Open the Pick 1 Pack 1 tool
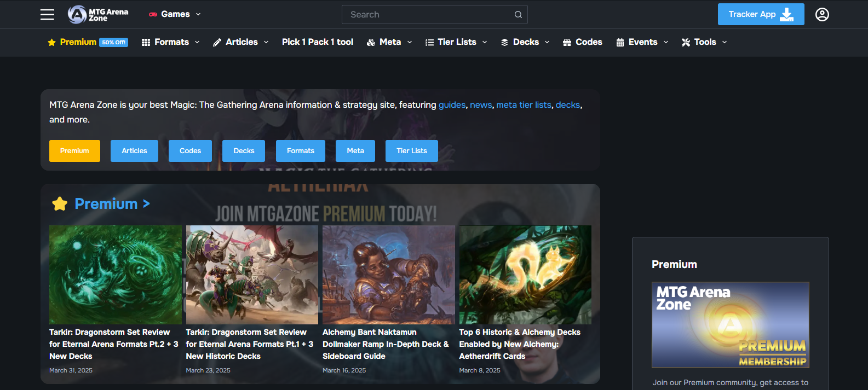The height and width of the screenshot is (390, 868). click(318, 42)
